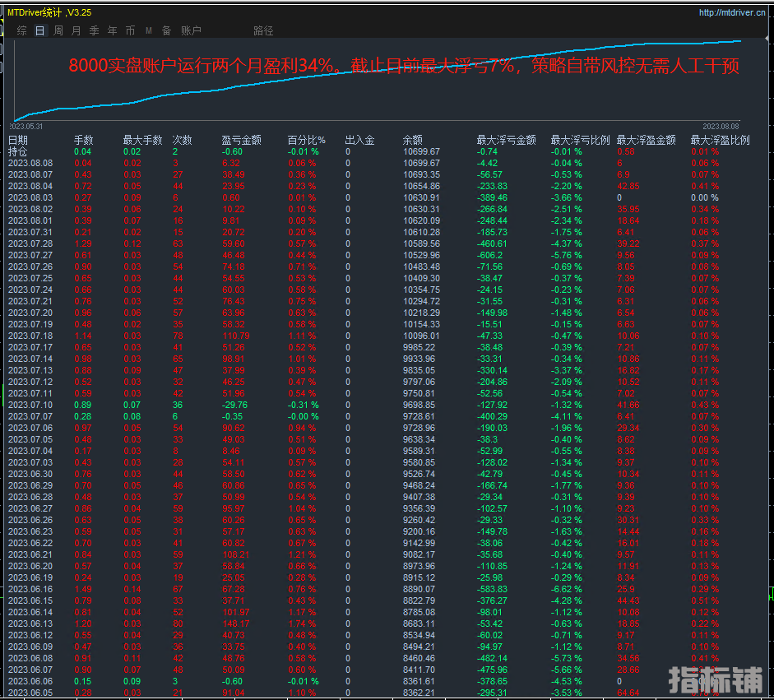Click profit value 101.97 on 2023.06.14

click(x=236, y=612)
